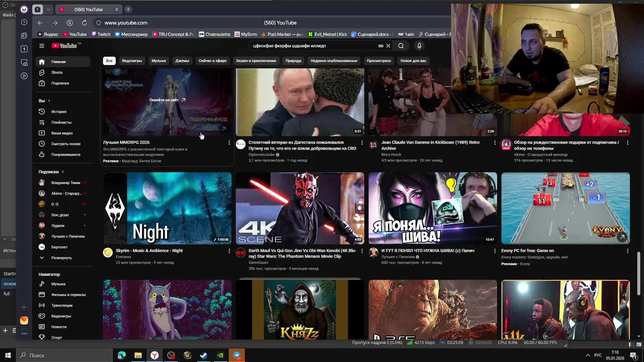The width and height of the screenshot is (644, 362).
Task: Open Skyrim Night video thumbnail
Action: (x=167, y=208)
